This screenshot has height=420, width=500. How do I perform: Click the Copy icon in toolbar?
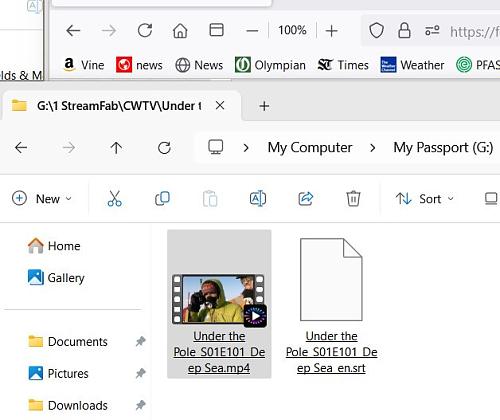(162, 199)
